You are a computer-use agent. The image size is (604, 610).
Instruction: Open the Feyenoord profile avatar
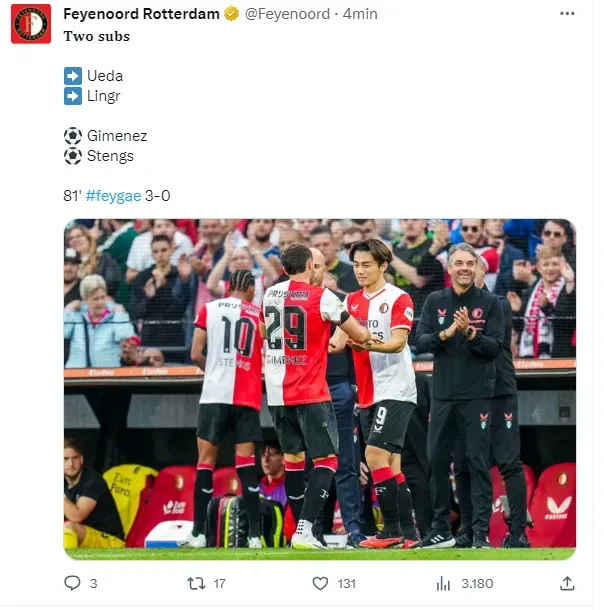(31, 24)
